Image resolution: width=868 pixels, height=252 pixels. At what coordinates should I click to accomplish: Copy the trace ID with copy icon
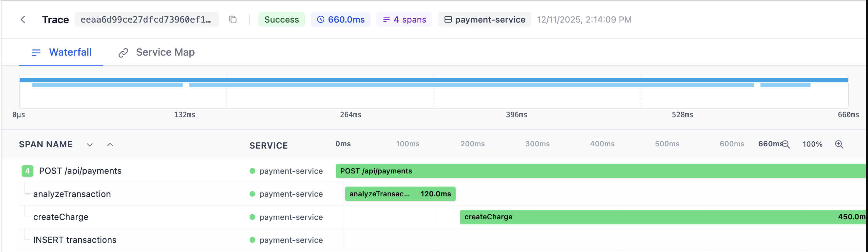(233, 20)
